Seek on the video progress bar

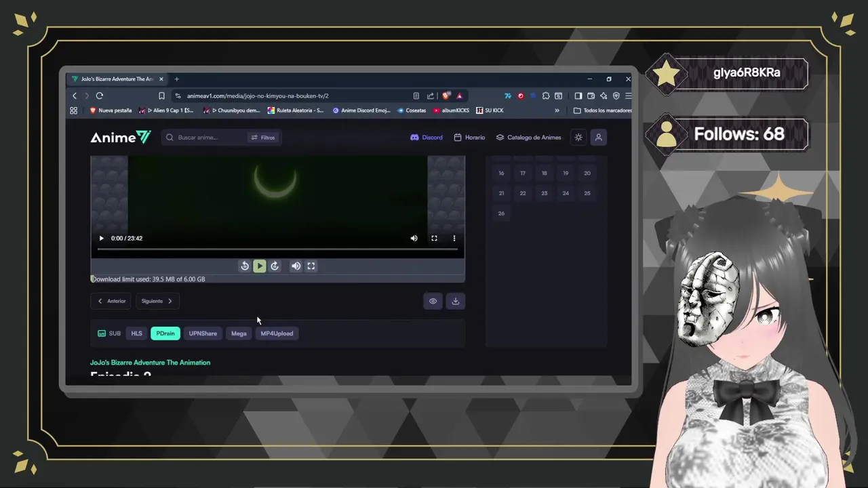coord(278,249)
